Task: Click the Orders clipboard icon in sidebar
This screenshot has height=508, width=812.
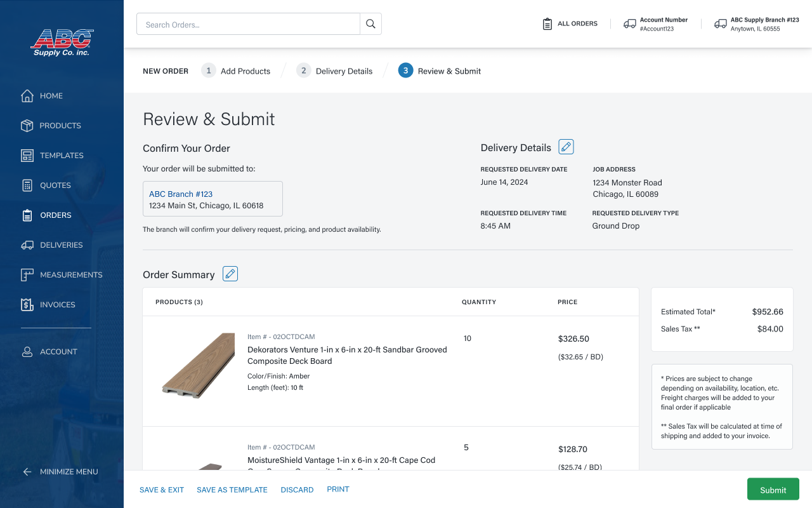Action: click(27, 215)
